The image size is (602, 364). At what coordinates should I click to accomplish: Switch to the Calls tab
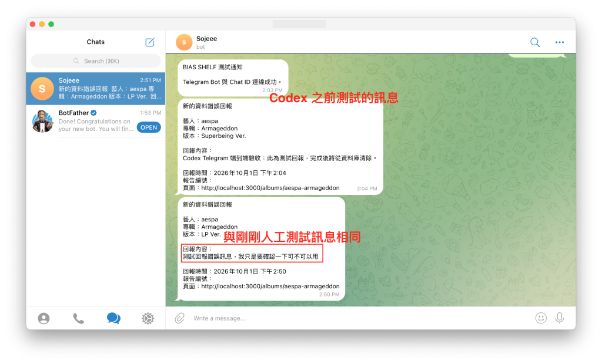pyautogui.click(x=78, y=318)
